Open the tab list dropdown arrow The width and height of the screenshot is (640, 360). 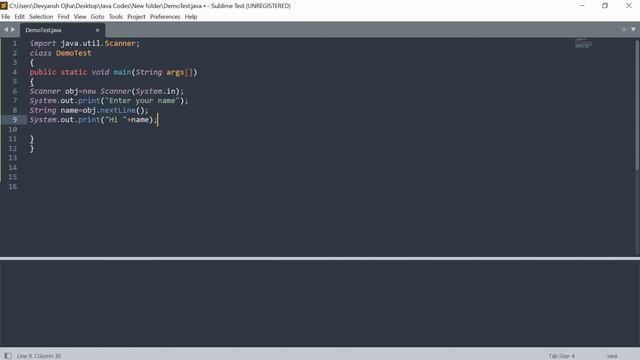coord(633,29)
